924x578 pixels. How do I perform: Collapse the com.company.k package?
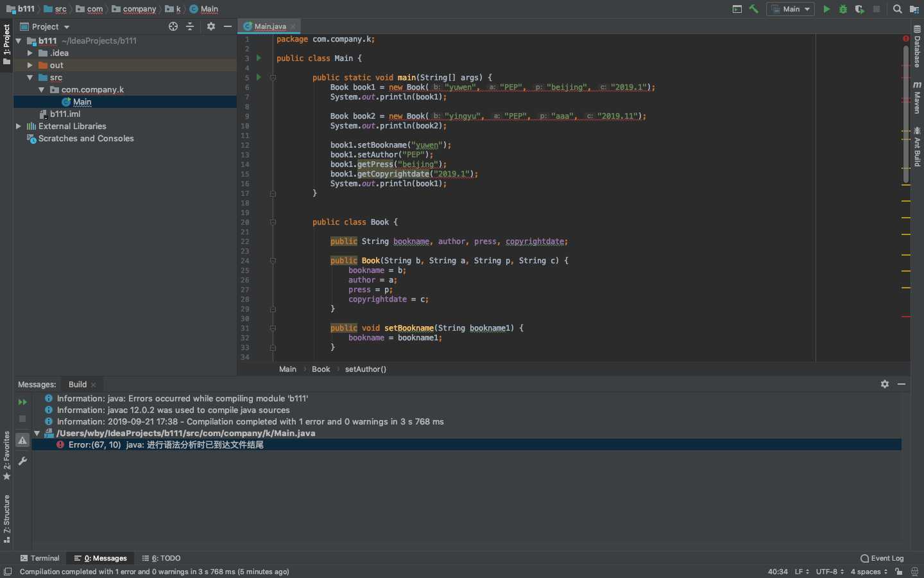click(x=42, y=89)
